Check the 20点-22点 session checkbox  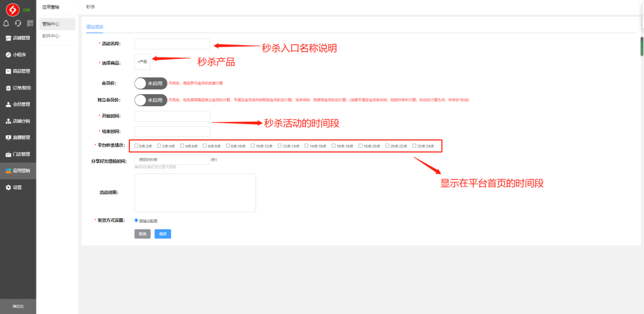click(x=388, y=146)
